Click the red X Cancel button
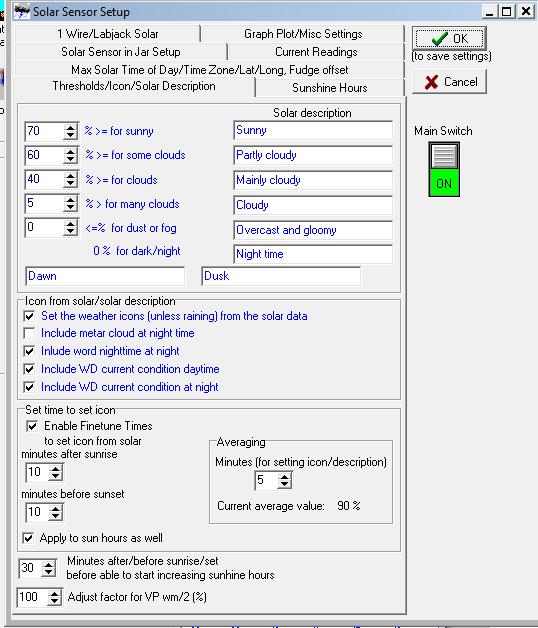 point(449,82)
